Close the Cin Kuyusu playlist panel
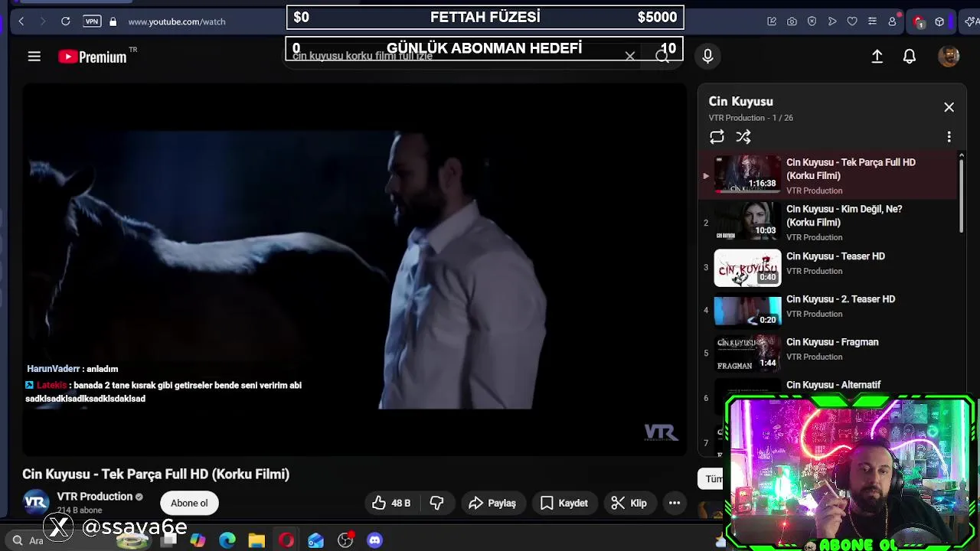The height and width of the screenshot is (551, 980). pos(949,107)
